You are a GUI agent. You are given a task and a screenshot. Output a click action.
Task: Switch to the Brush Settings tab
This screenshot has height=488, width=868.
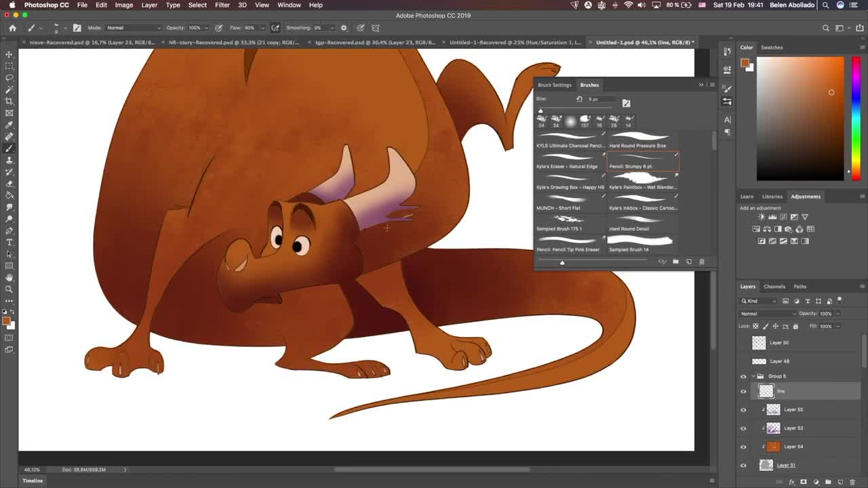(x=555, y=85)
